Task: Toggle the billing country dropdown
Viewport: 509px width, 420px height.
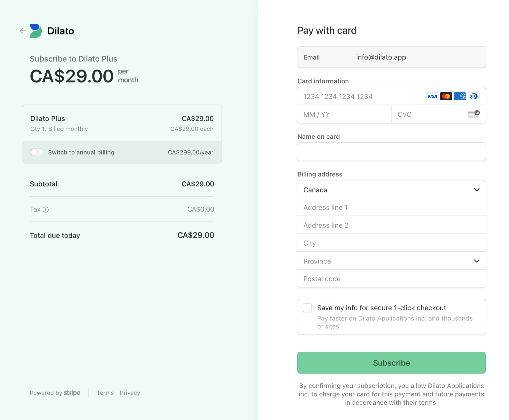Action: click(x=391, y=190)
